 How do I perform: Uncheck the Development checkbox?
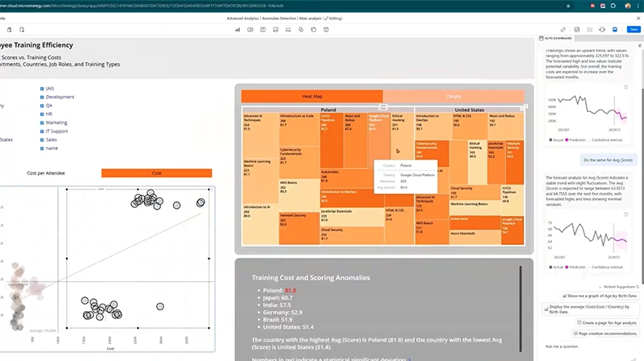[42, 97]
